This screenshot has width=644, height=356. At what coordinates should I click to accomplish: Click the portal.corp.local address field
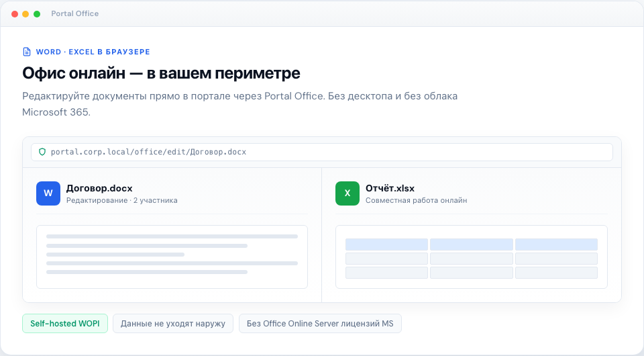[321, 152]
